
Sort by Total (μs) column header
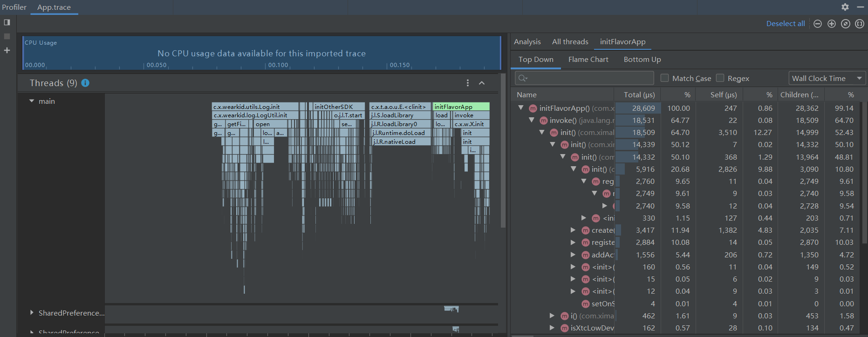point(637,94)
